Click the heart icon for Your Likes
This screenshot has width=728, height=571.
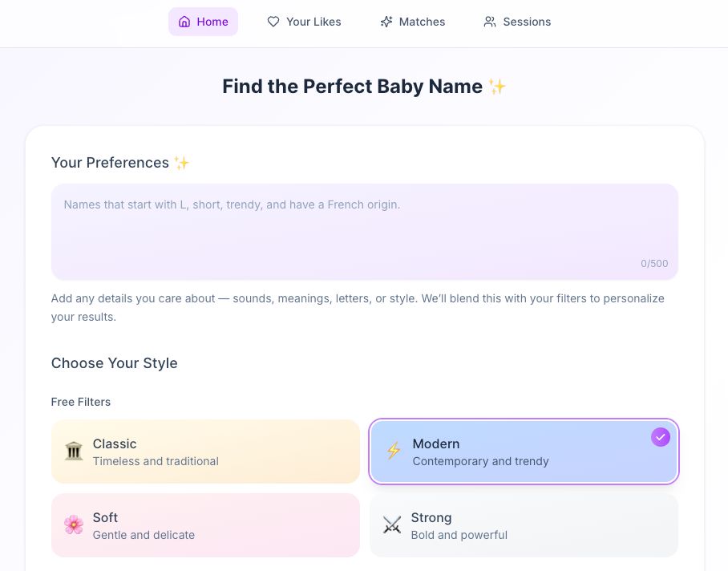pos(273,22)
